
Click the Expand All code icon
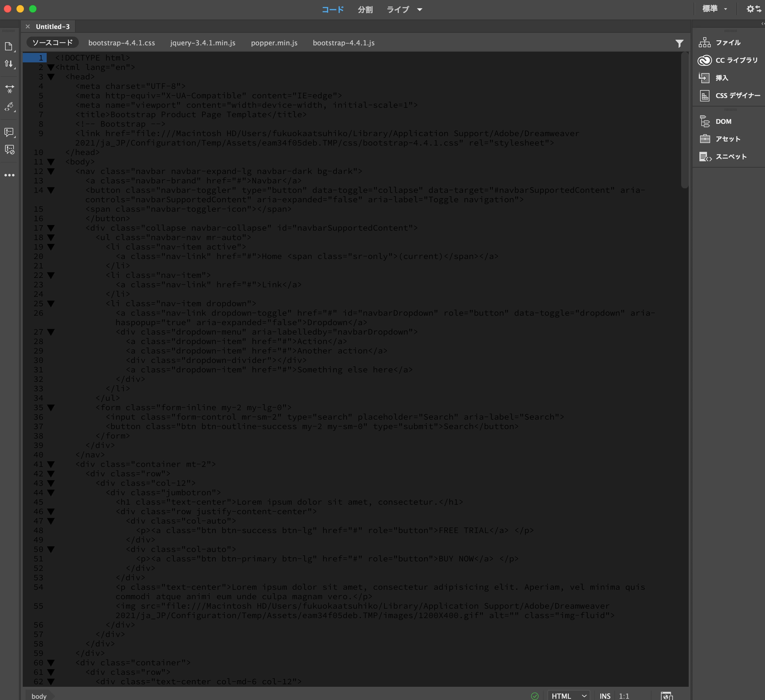click(9, 89)
